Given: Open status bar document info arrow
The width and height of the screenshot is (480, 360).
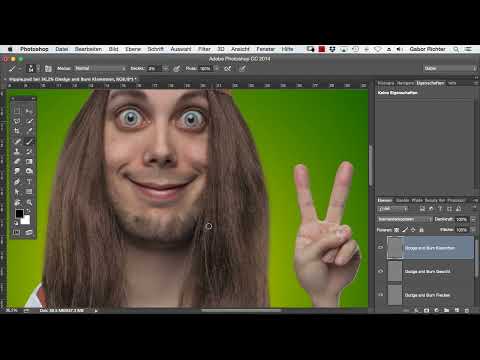Looking at the screenshot, I should pos(96,311).
